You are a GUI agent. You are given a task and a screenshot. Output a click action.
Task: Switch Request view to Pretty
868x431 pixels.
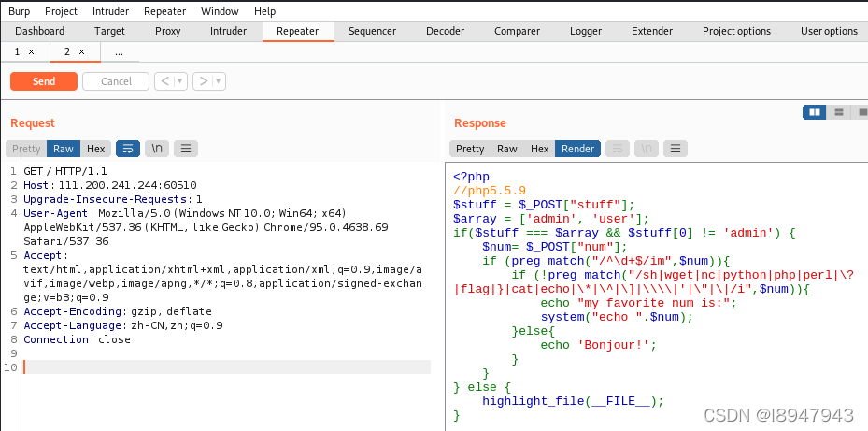pos(26,149)
